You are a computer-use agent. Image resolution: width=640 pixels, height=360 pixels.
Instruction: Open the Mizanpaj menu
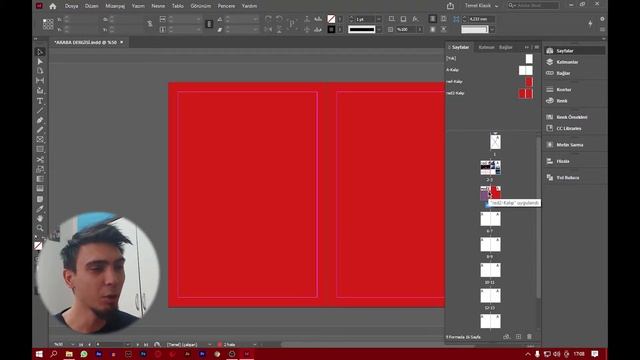[115, 6]
